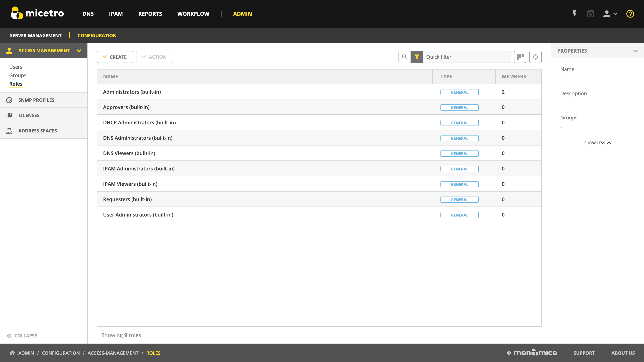Click the micetro logo
Viewport: 644px width, 362px height.
37,13
